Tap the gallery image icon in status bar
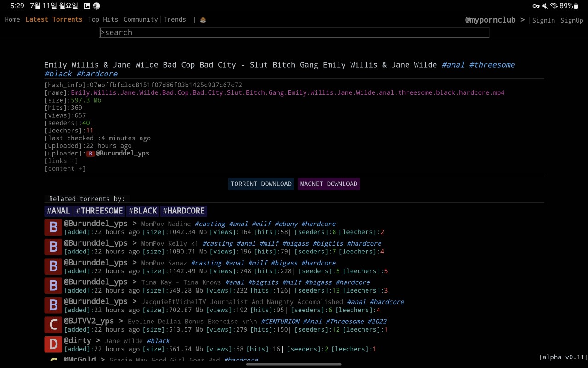Image resolution: width=588 pixels, height=368 pixels. click(x=87, y=6)
